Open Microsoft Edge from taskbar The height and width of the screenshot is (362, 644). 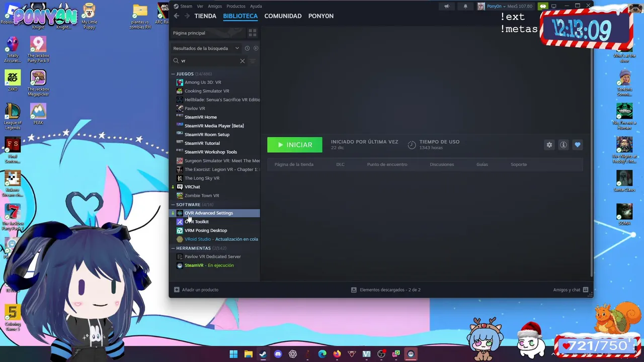[322, 354]
